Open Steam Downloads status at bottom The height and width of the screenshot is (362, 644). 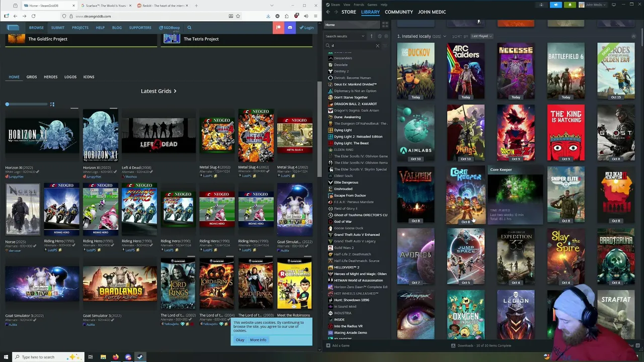[x=481, y=345]
